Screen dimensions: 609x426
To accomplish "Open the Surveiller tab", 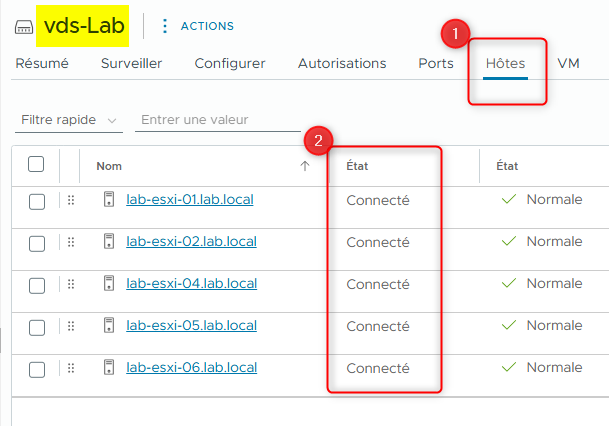I will click(131, 63).
